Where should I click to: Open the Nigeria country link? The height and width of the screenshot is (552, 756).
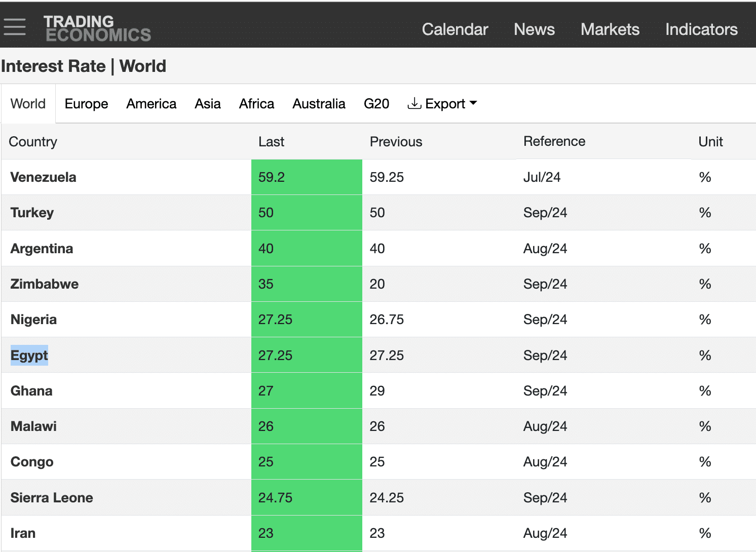pyautogui.click(x=33, y=320)
